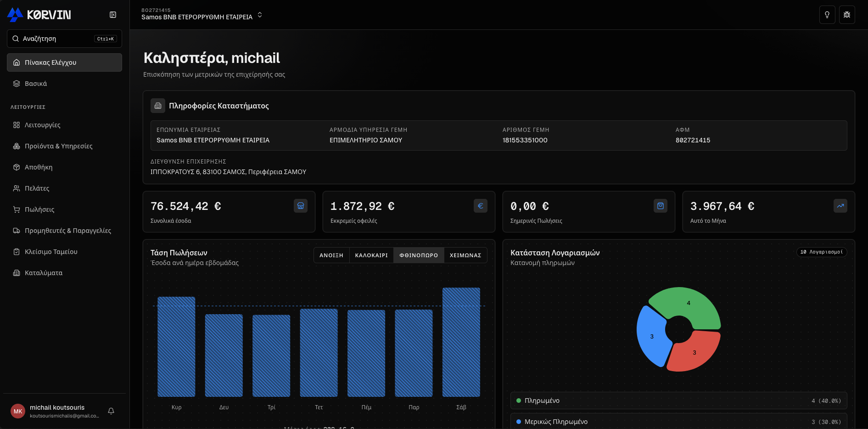
Task: Open notifications bell icon
Action: (x=111, y=411)
